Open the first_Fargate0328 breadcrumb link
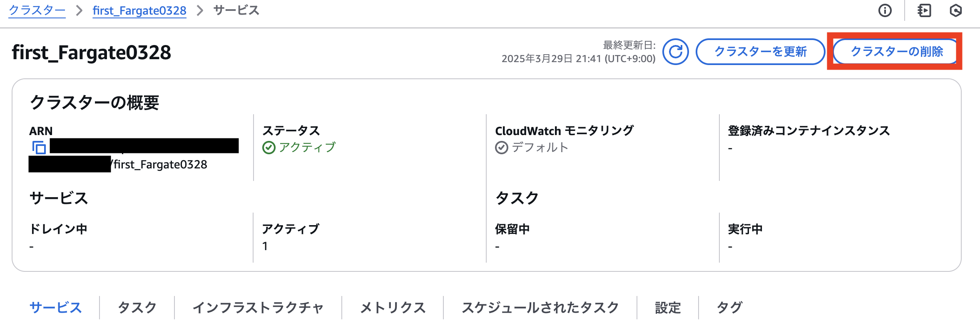Viewport: 980px width, 321px height. [x=139, y=10]
